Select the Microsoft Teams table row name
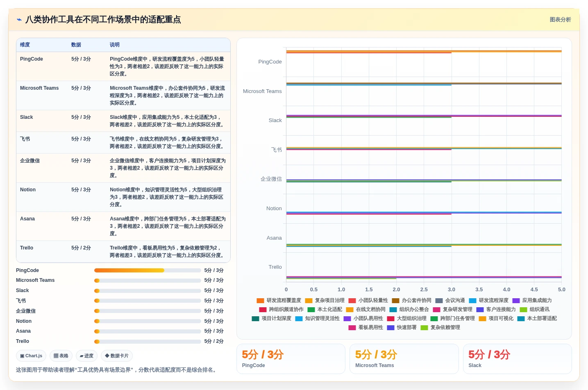588x390 pixels. tap(39, 88)
